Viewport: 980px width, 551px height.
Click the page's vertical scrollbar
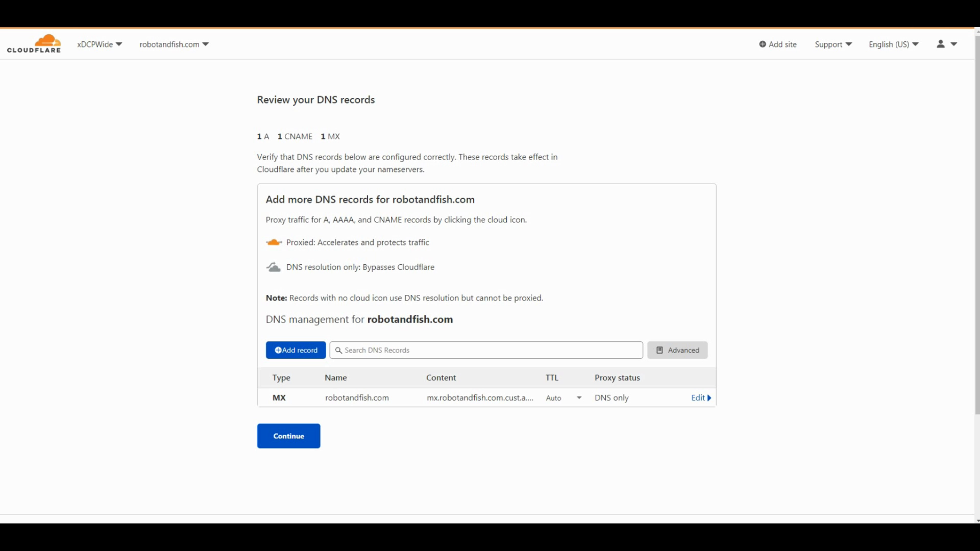coord(977,224)
